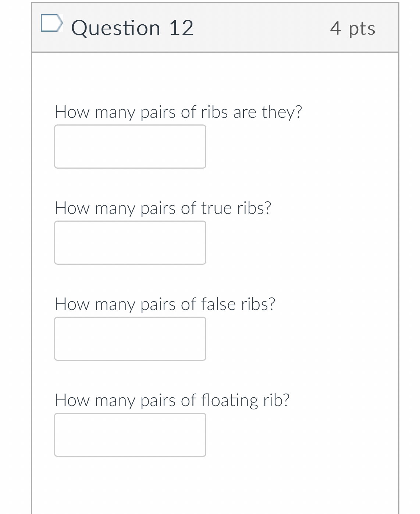Click the number "4" in the points label

(x=335, y=28)
